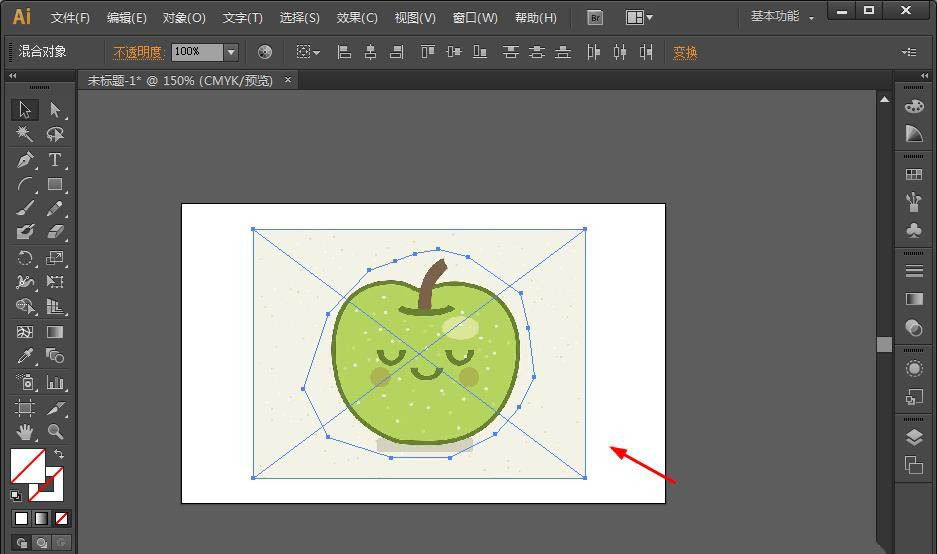
Task: Enable Draw Normal mode
Action: coord(22,543)
